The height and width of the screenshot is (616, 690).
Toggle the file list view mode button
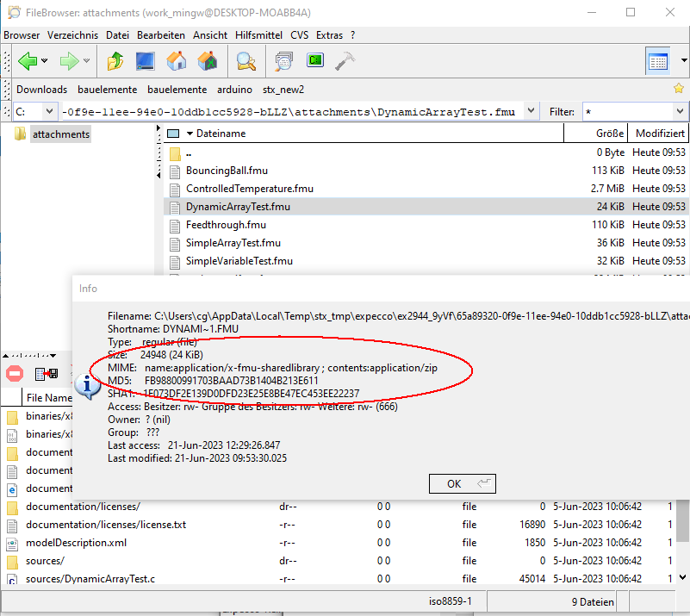point(658,61)
